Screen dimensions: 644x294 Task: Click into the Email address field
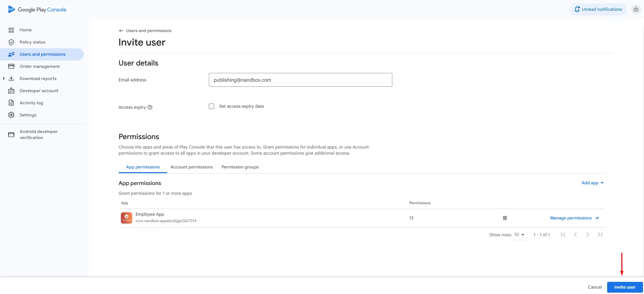click(300, 80)
